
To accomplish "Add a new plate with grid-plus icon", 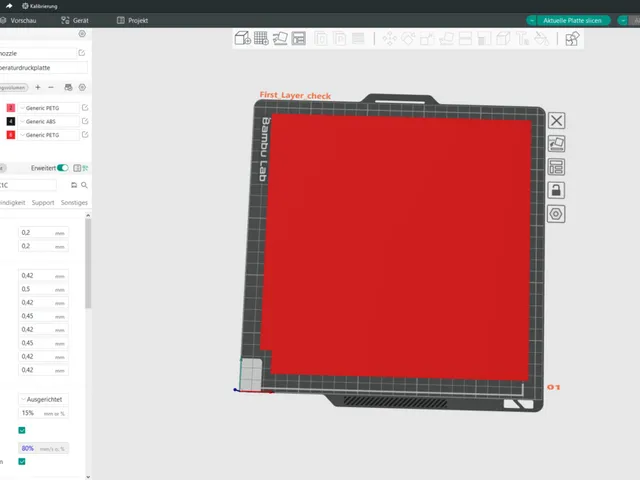I will click(261, 38).
